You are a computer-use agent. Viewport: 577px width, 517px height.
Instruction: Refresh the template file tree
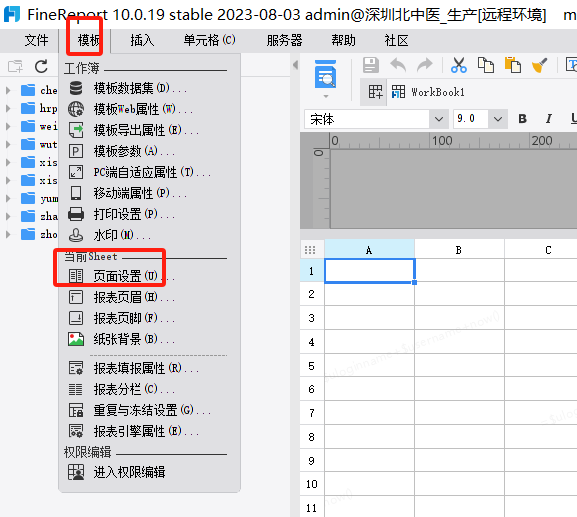[x=41, y=67]
